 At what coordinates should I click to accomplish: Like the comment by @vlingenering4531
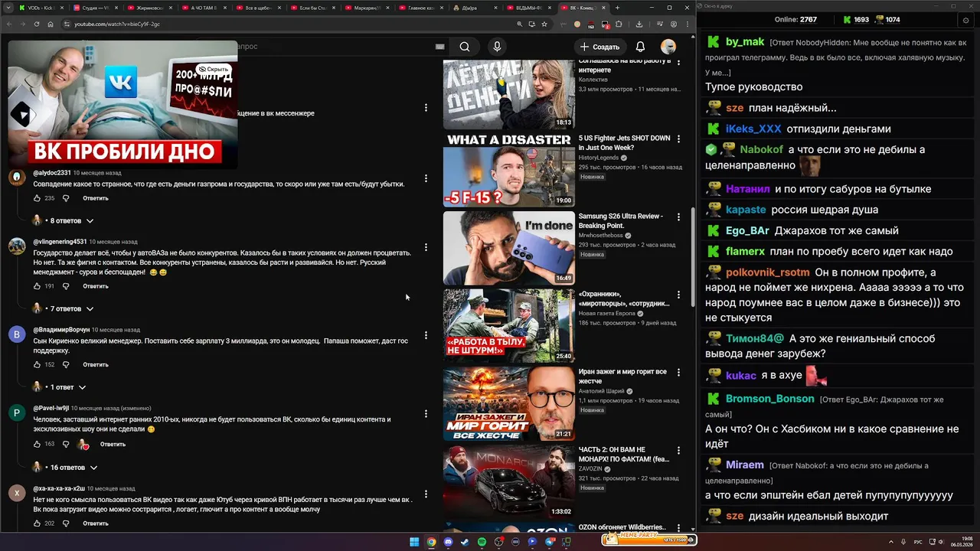tap(37, 286)
